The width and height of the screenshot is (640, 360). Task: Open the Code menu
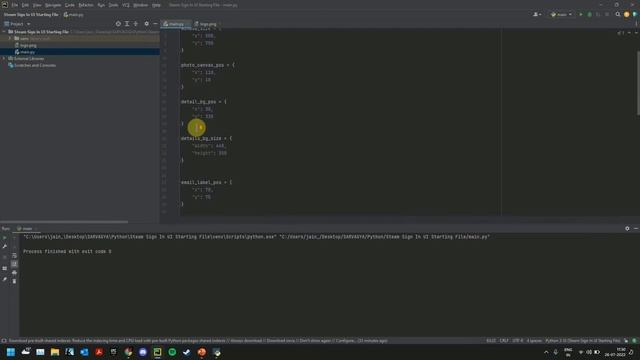point(70,5)
